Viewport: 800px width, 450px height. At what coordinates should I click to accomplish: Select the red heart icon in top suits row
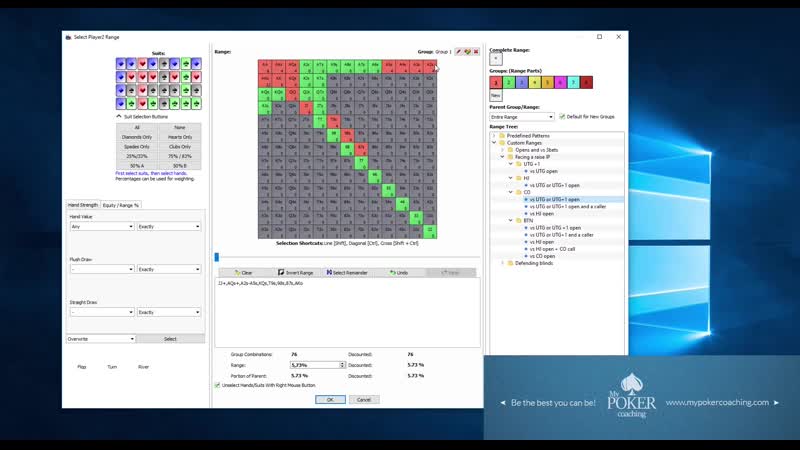(x=142, y=64)
